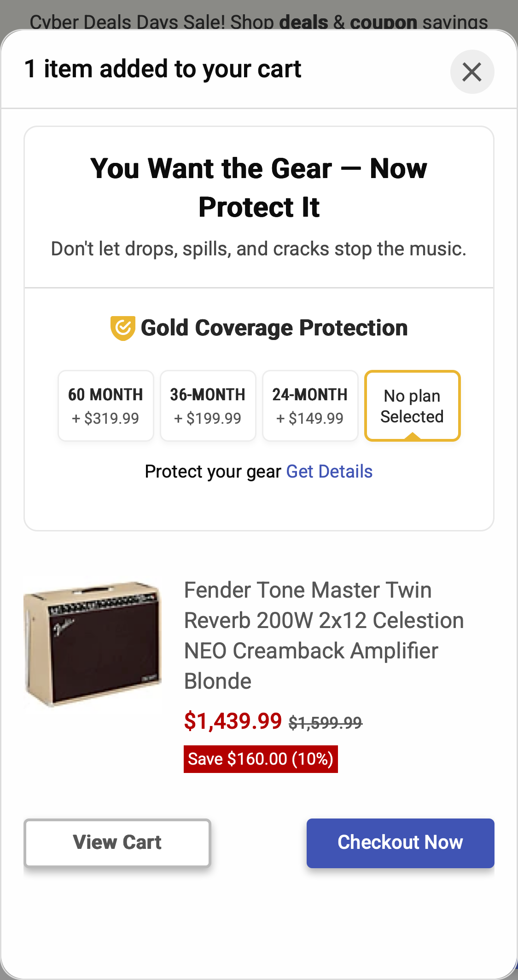
Task: Click the '1 item added to your cart' title
Action: coord(163,69)
